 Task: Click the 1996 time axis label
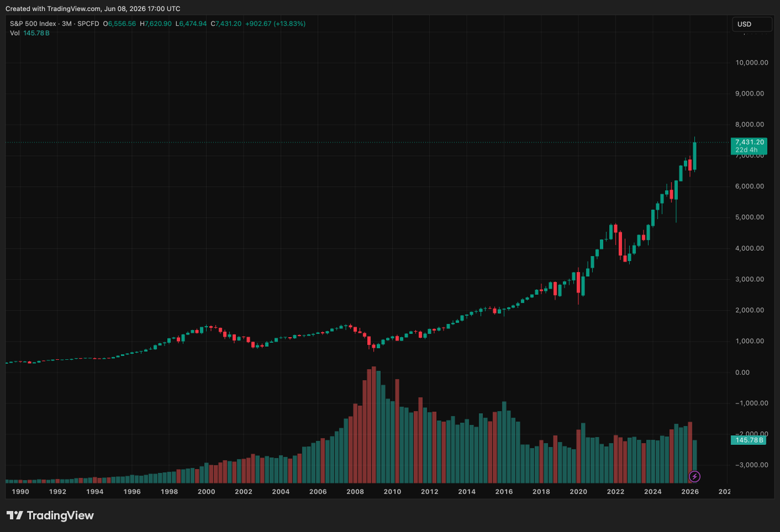point(132,492)
